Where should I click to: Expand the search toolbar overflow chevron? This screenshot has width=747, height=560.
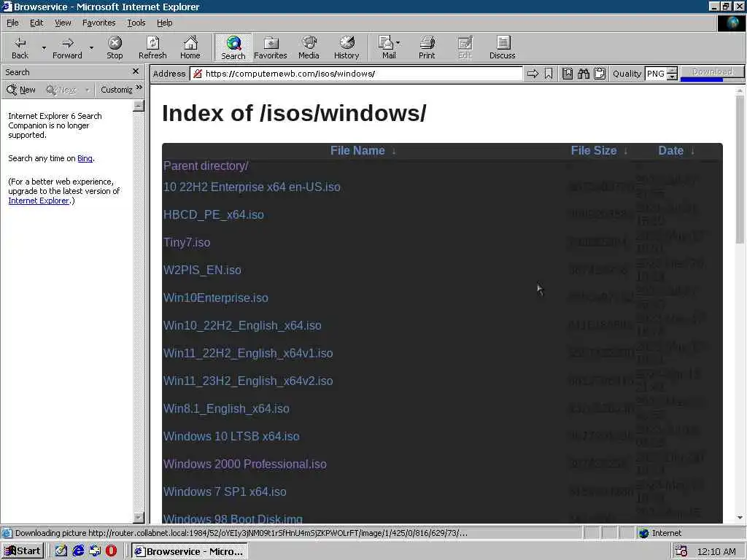coord(139,87)
